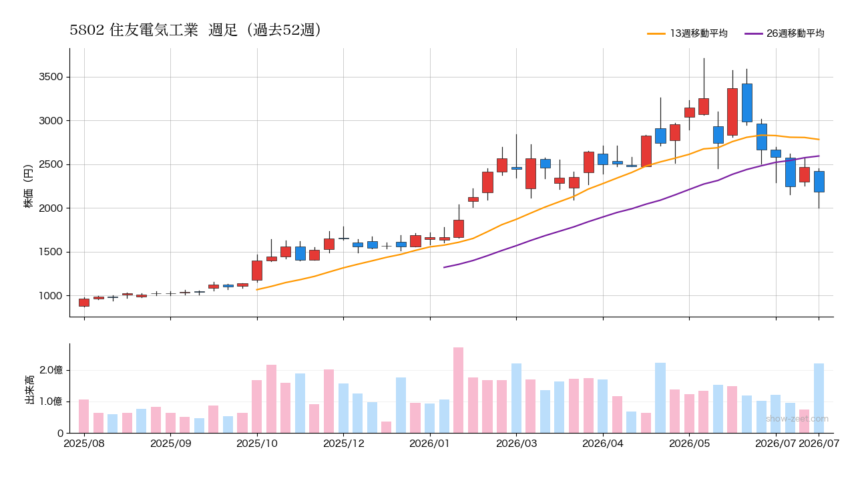Click the 2.0億 volume axis label
This screenshot has width=868, height=481.
click(51, 370)
